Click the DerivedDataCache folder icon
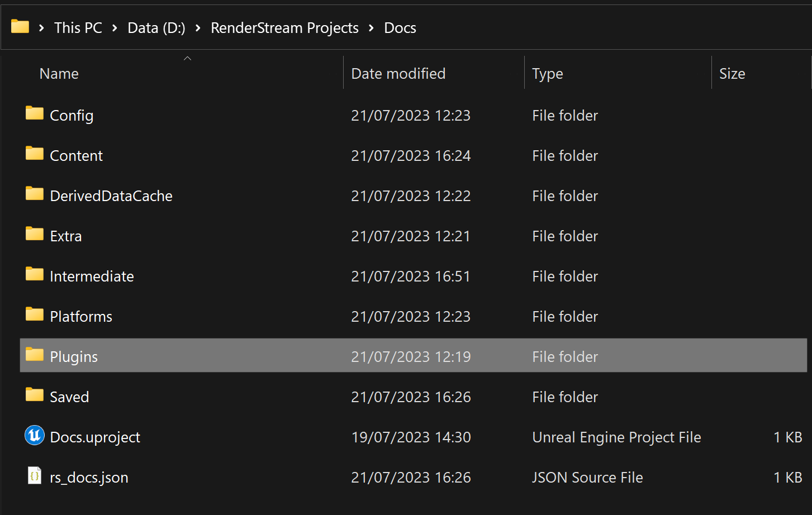Screen dimensions: 812x515 [35, 194]
